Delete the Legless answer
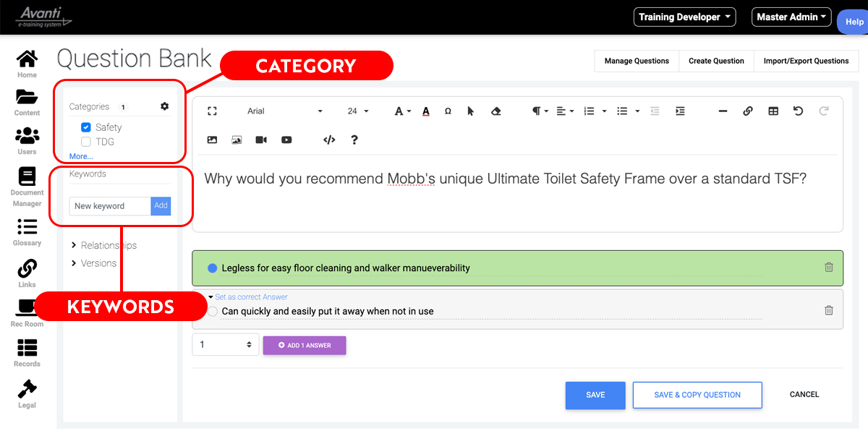Viewport: 868px width, 431px height. point(829,267)
